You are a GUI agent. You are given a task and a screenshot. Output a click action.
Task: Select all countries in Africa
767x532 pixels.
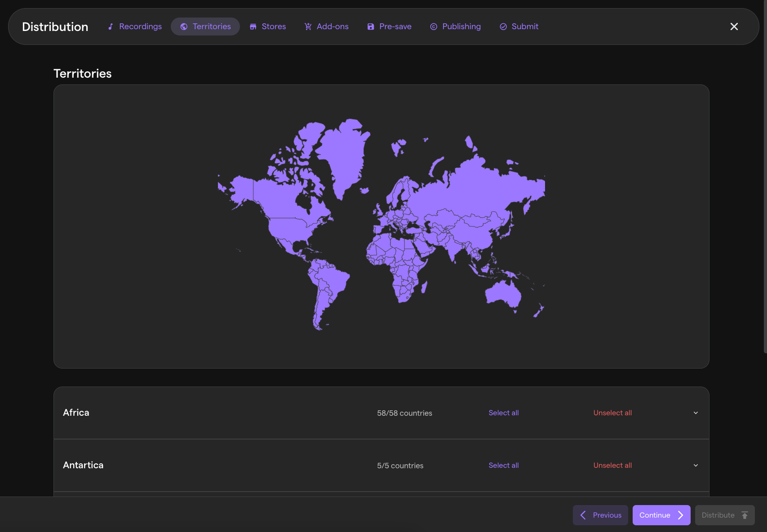(504, 413)
